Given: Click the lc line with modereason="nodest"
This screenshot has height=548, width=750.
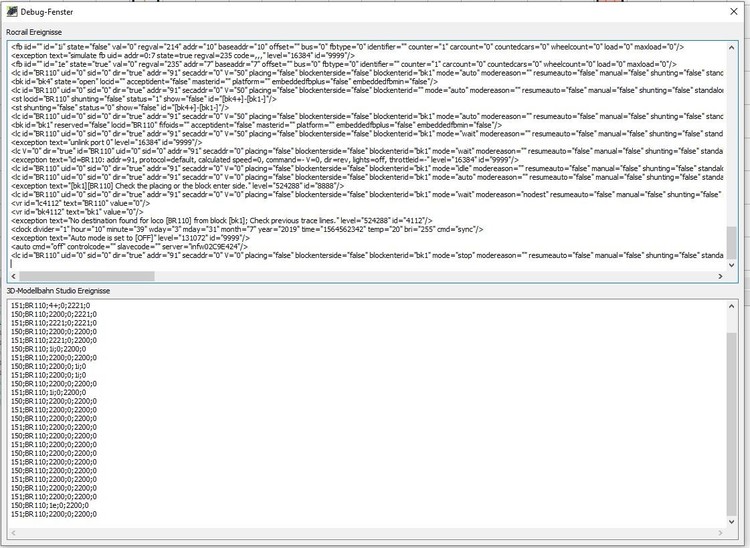Looking at the screenshot, I should (367, 195).
